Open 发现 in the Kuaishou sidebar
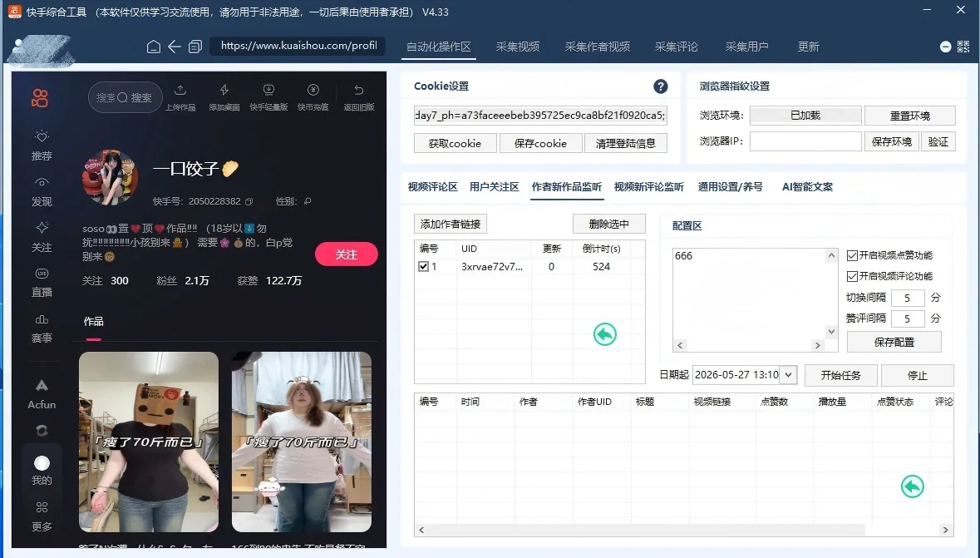 [42, 191]
